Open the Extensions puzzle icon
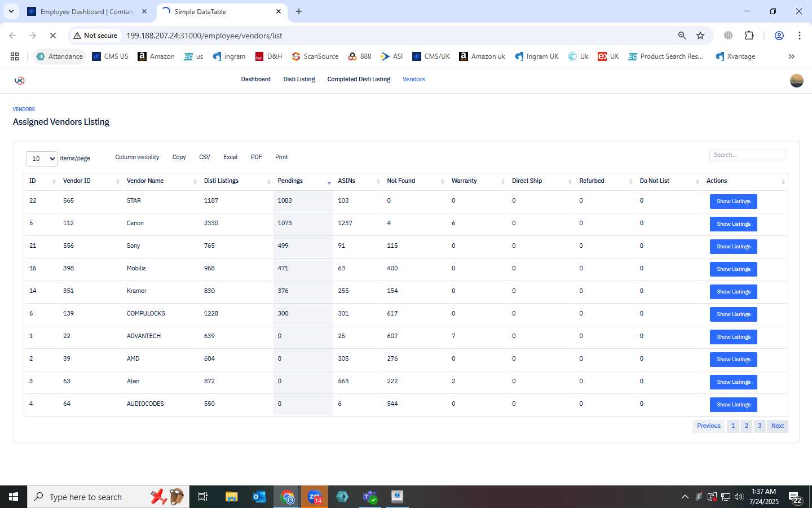The image size is (812, 508). point(749,36)
